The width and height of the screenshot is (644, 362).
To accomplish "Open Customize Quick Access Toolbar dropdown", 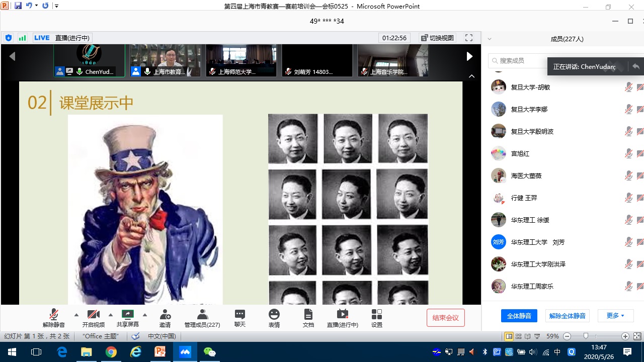I will coord(56,6).
